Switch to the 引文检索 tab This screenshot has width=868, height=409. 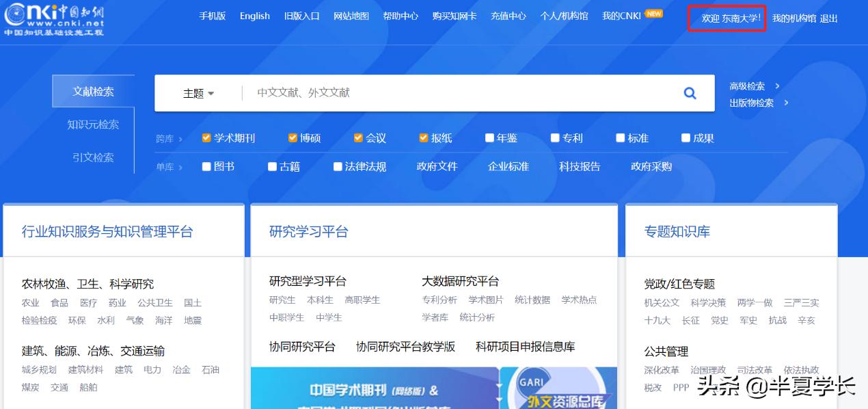click(93, 157)
